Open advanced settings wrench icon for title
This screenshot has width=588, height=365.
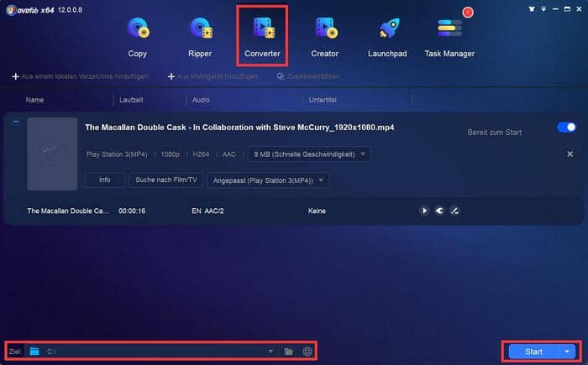[x=439, y=211]
